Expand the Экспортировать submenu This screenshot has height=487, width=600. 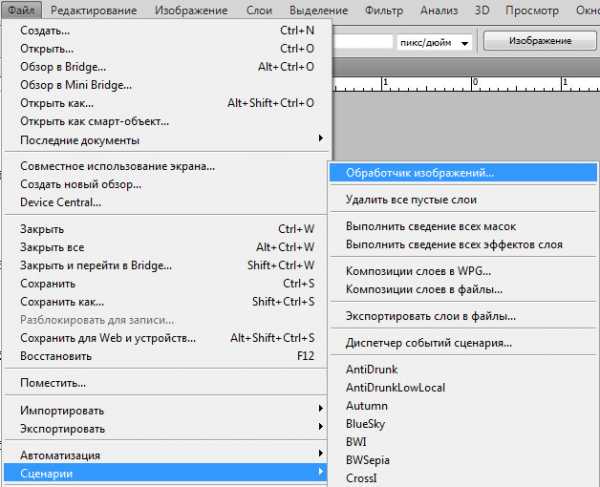167,429
